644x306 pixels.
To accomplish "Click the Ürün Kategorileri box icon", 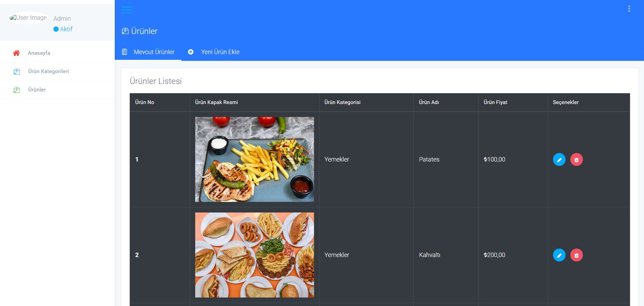I will pos(17,71).
